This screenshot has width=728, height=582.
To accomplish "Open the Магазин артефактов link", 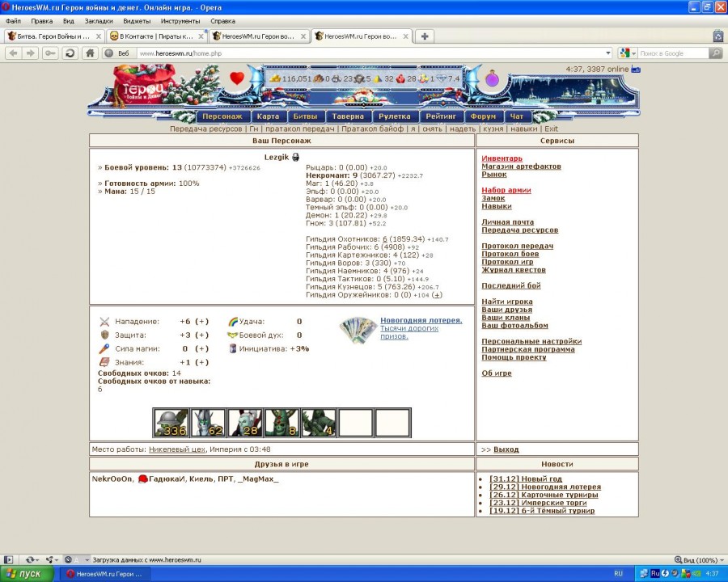I will pyautogui.click(x=521, y=167).
